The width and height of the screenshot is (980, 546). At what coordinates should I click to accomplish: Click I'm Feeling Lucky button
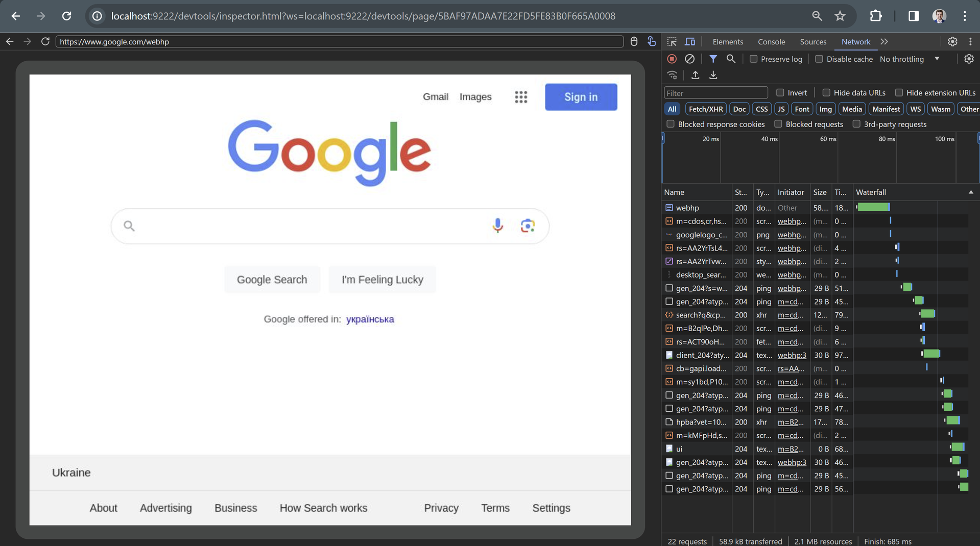pos(382,280)
